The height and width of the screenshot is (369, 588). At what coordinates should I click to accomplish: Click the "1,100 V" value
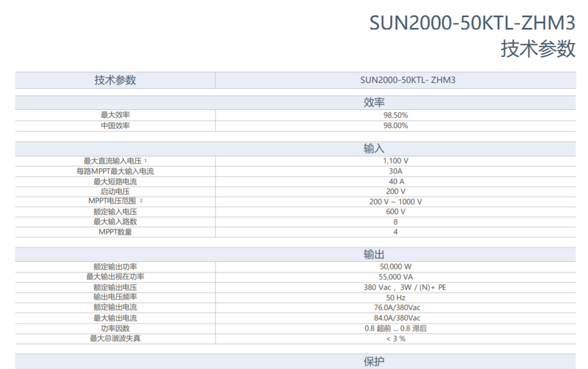(x=395, y=161)
